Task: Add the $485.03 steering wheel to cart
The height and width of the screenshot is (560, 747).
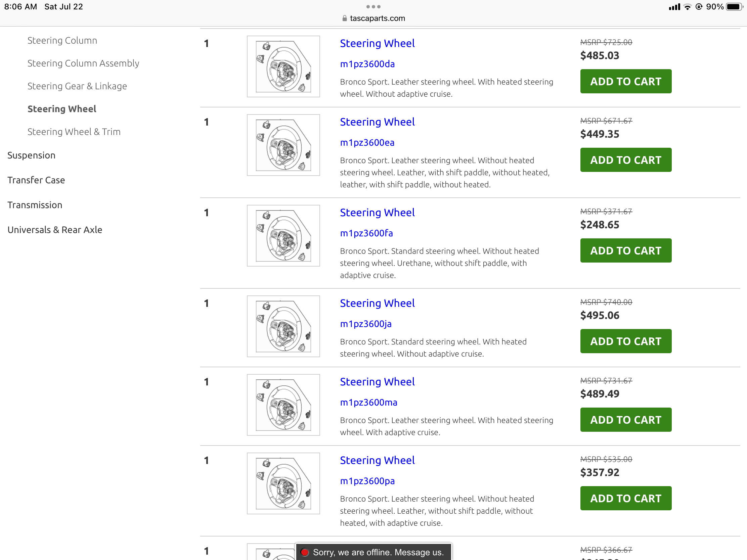Action: (625, 81)
